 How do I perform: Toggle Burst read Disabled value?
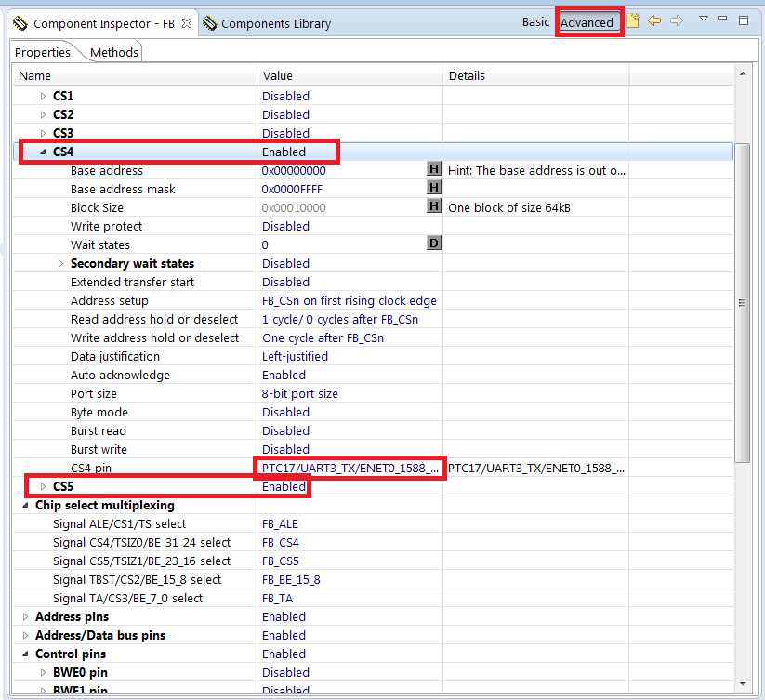tap(285, 430)
